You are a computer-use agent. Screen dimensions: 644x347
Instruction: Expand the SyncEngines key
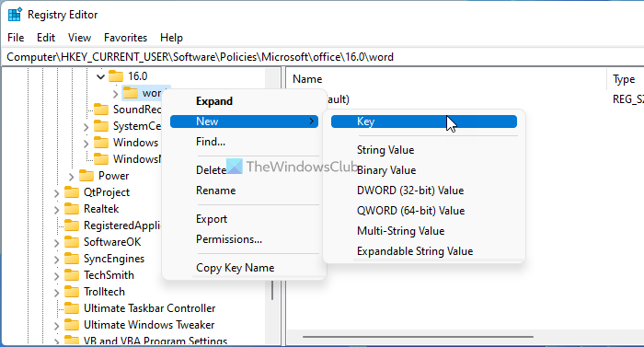56,260
